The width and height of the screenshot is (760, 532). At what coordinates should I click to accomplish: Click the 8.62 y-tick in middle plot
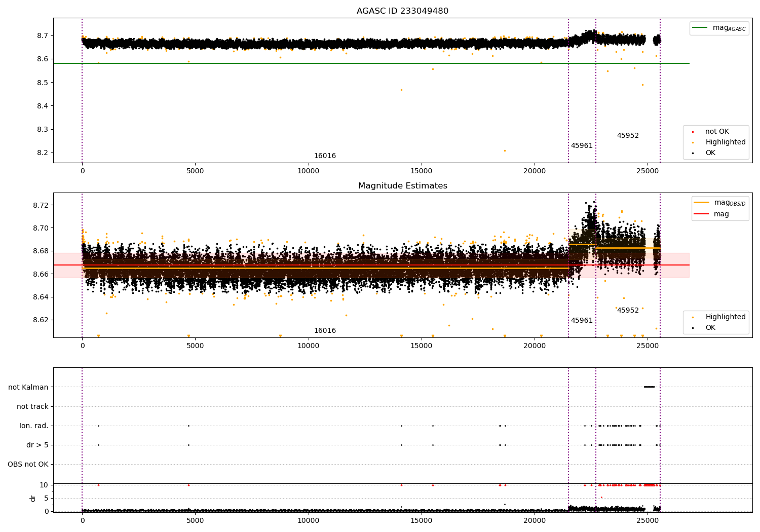pyautogui.click(x=42, y=320)
